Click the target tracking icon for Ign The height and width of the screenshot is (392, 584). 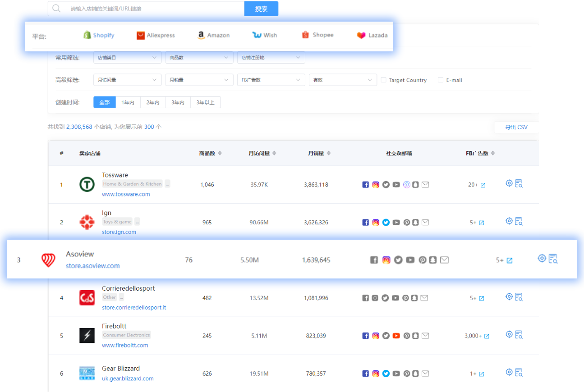coord(509,221)
